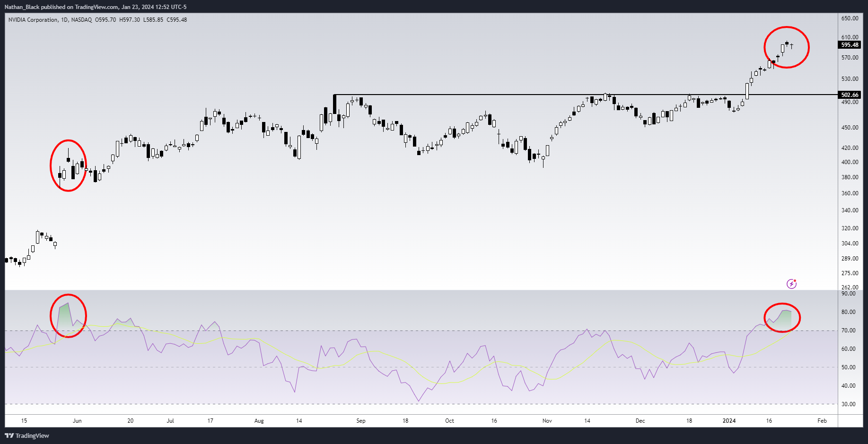Click the NVIDIA Corporation, 1D, NASDAQ legend title
Image resolution: width=868 pixels, height=444 pixels.
(50, 20)
